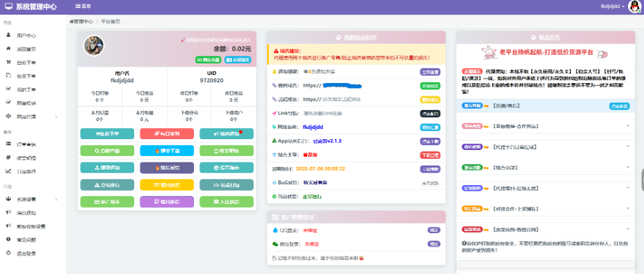This screenshot has width=644, height=274.
Task: Click the gray handle on the right edge
Action: coord(643,181)
